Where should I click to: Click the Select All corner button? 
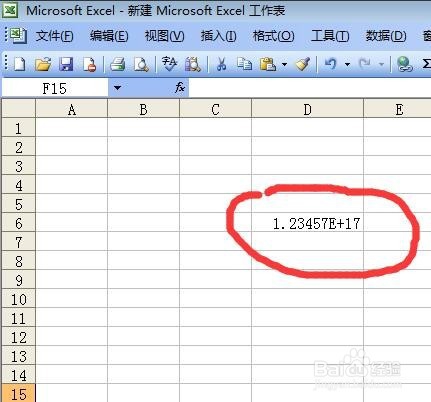tap(18, 108)
